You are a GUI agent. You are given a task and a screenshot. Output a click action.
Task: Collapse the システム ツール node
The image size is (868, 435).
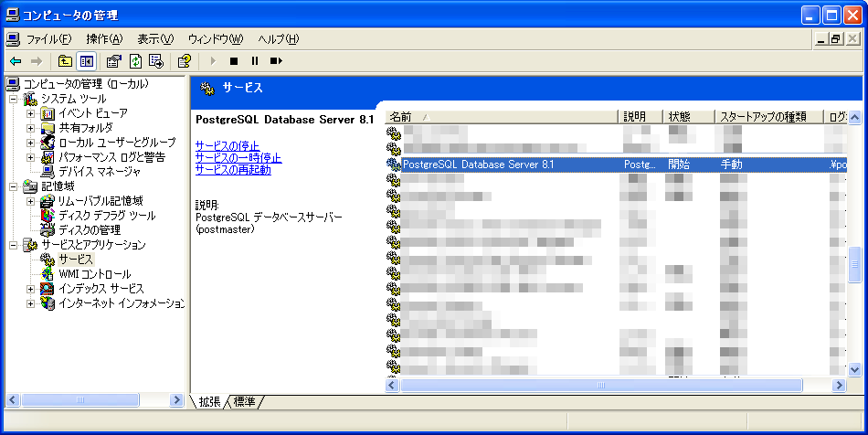pos(14,99)
